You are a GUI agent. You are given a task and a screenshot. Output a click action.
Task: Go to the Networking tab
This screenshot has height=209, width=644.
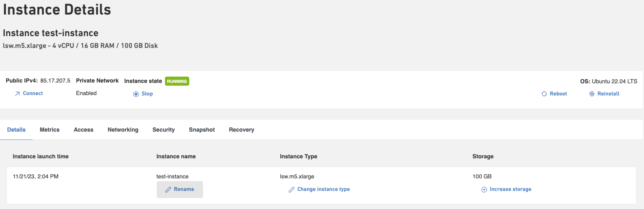click(123, 130)
